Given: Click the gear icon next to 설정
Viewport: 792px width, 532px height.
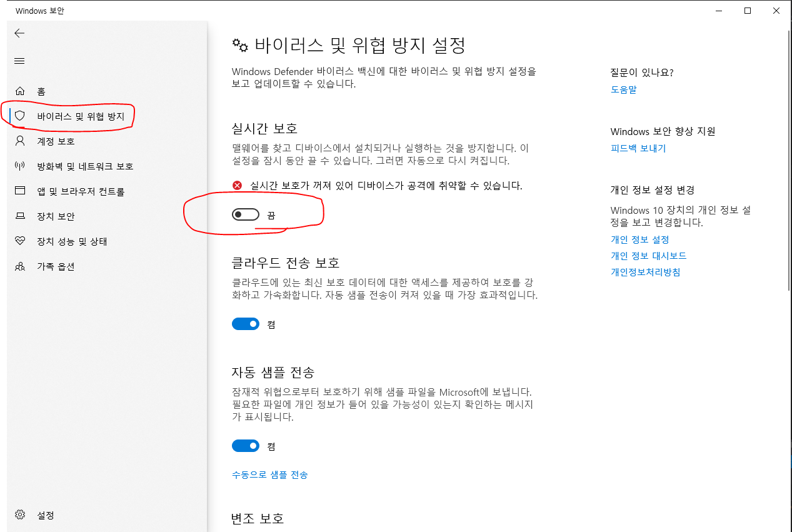Looking at the screenshot, I should [x=20, y=515].
